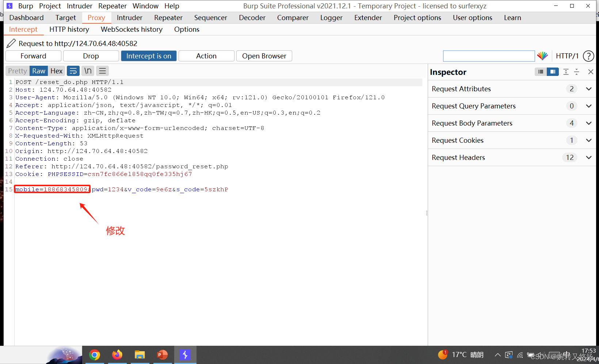Viewport: 599px width, 364px height.
Task: Open Firefox from the taskbar
Action: pyautogui.click(x=117, y=355)
